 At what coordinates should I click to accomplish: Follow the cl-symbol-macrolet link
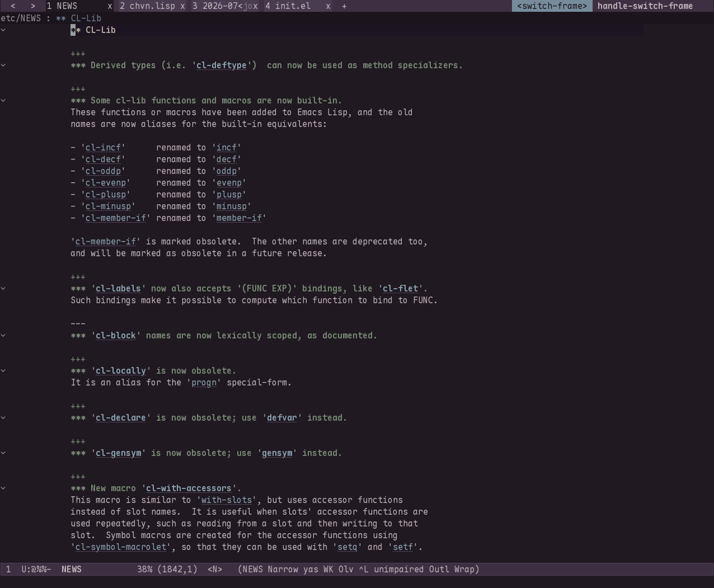pos(121,547)
